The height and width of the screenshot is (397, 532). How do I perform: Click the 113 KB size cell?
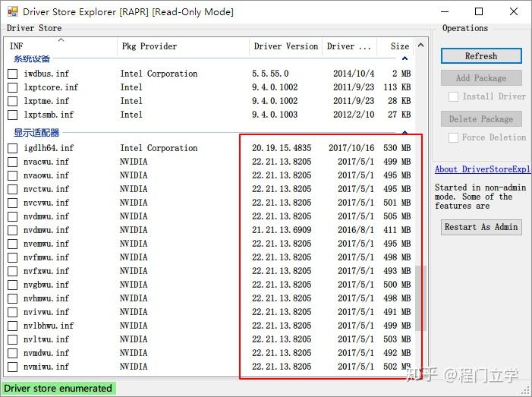(x=397, y=87)
